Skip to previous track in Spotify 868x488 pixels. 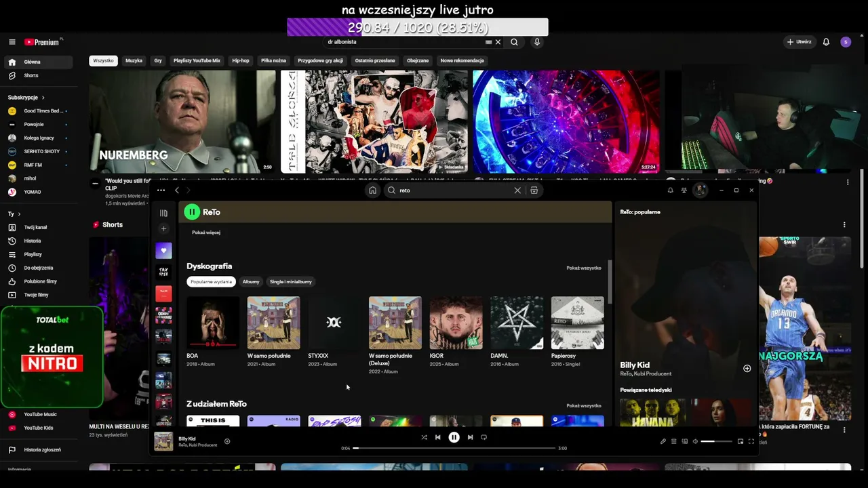[438, 437]
